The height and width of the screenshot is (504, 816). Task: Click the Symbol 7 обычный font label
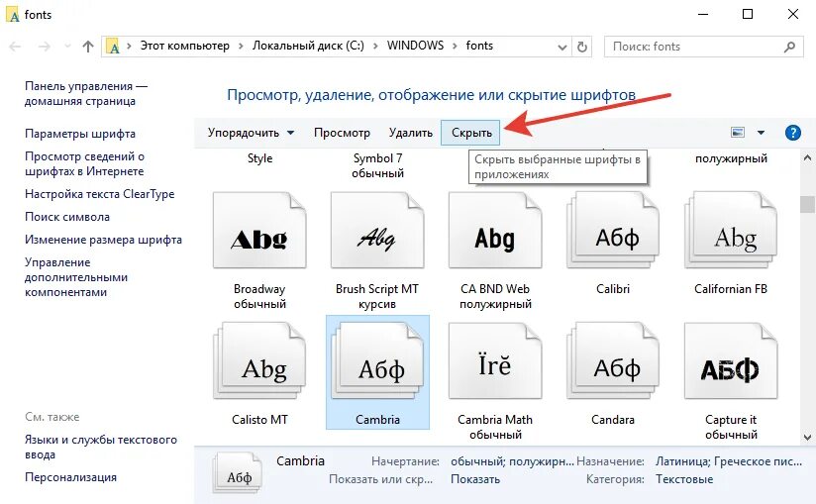377,165
